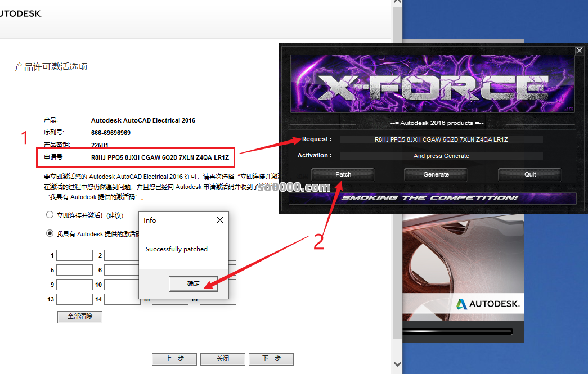Click the Patch button in X-Force
Screen dimensions: 588x374
343,174
